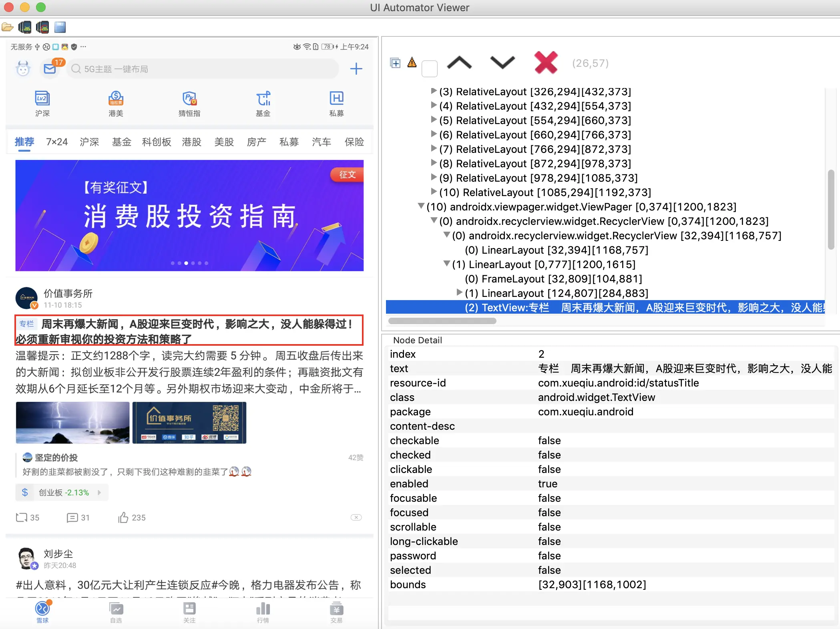Switch to the 7×24 tab in screenshot
Screen dimensions: 840x629
(56, 142)
